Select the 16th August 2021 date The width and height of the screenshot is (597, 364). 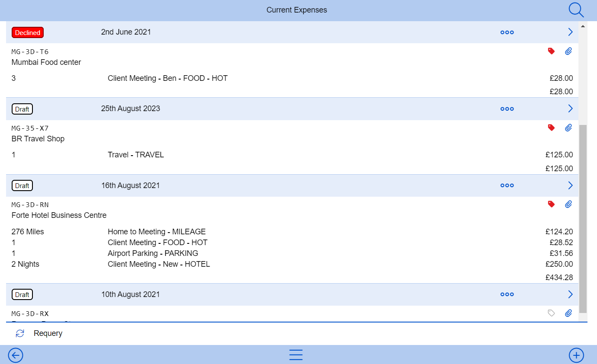pos(130,185)
